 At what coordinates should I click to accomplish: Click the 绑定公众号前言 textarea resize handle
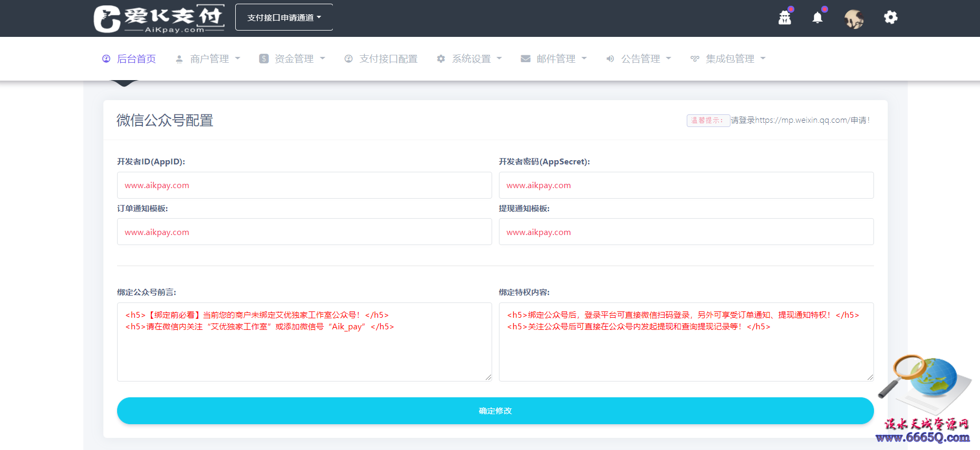pos(488,378)
